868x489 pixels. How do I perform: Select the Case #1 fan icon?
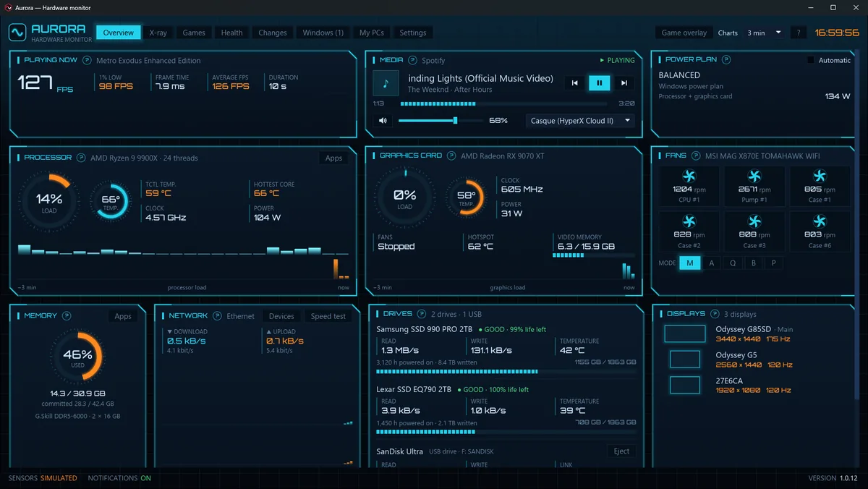point(820,176)
